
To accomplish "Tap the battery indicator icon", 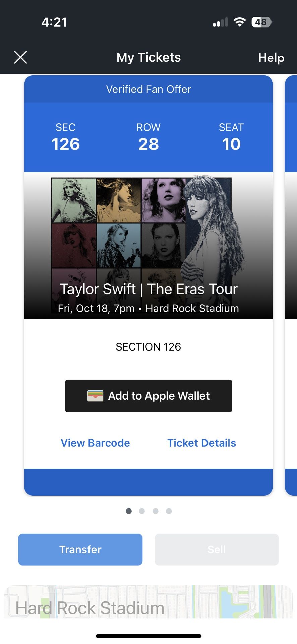I will [261, 22].
